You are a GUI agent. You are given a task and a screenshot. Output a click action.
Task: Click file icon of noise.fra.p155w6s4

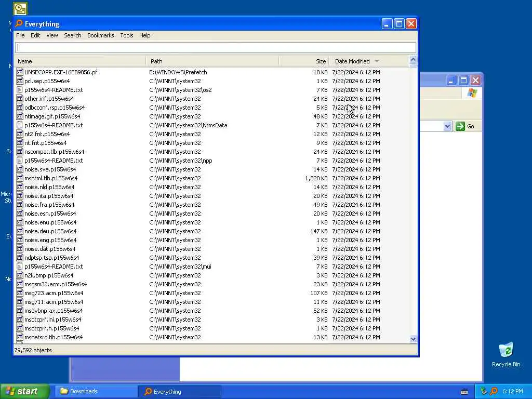tap(20, 204)
